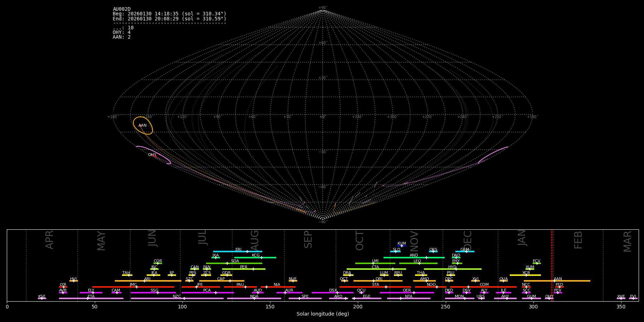This screenshot has height=322, width=644.
Task: Click the orange AAN activity bar in timeline
Action: tap(557, 281)
